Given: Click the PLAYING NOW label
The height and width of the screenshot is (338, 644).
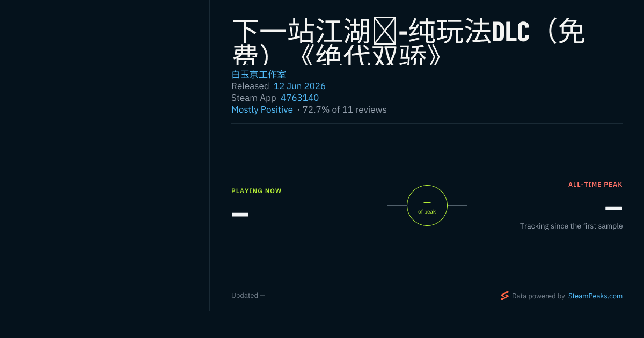Looking at the screenshot, I should (257, 191).
